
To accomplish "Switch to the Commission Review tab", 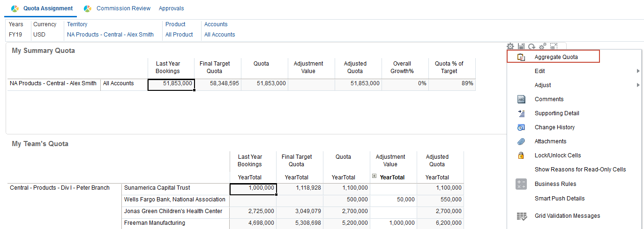I will pyautogui.click(x=123, y=8).
